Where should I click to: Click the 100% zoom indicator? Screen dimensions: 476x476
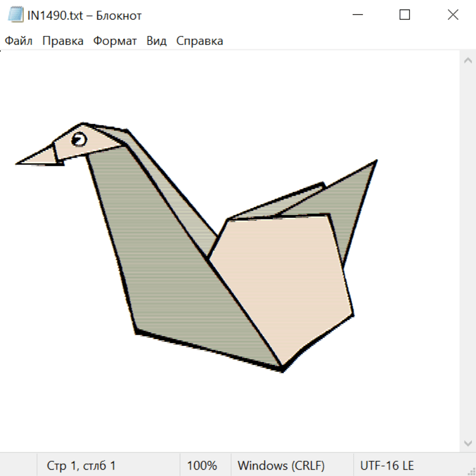click(x=202, y=466)
